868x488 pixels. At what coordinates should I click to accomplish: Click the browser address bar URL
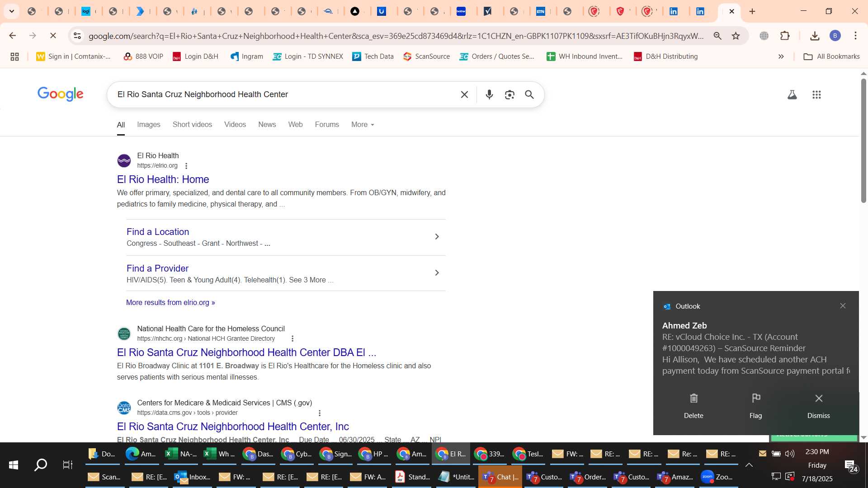click(x=396, y=36)
